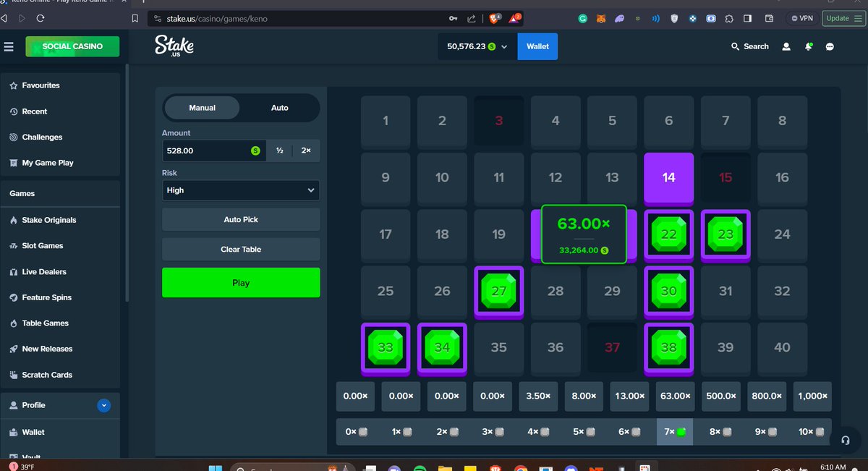Deselect keno number 38

click(669, 347)
